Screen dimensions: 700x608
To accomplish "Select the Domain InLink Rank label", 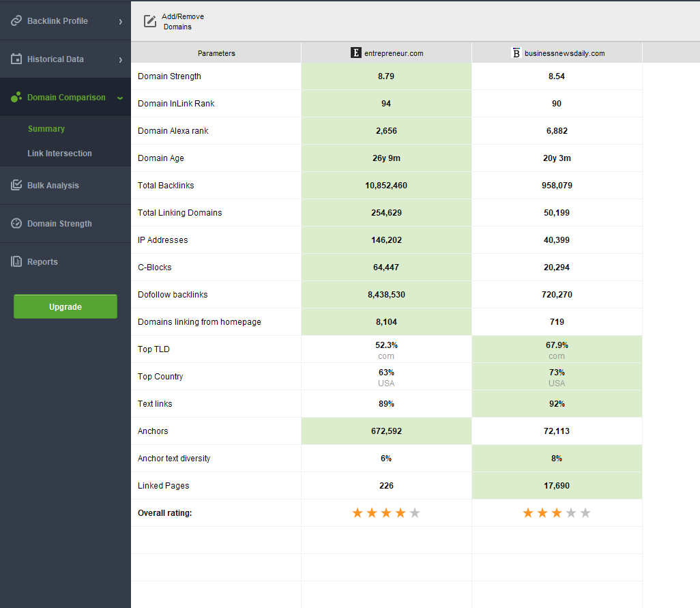I will pyautogui.click(x=176, y=103).
